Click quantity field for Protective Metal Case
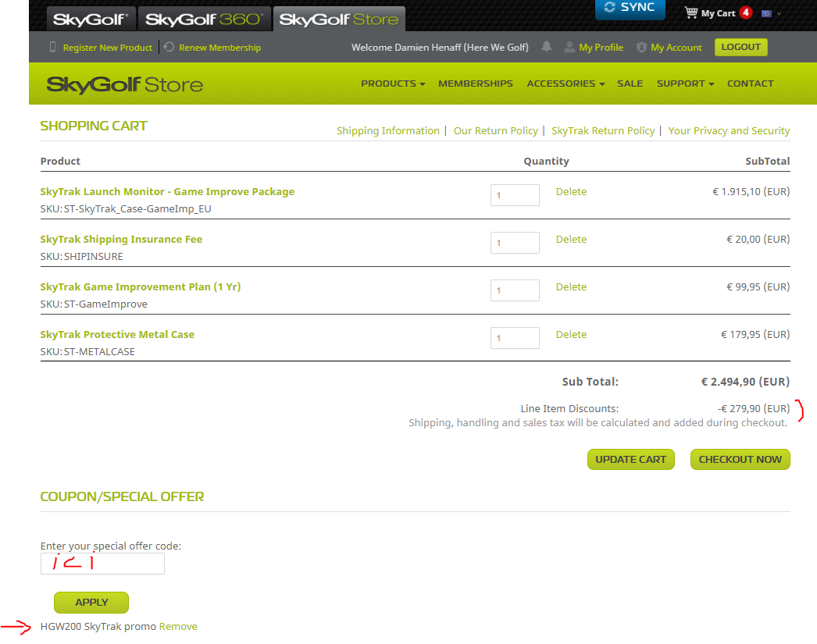 click(x=515, y=338)
